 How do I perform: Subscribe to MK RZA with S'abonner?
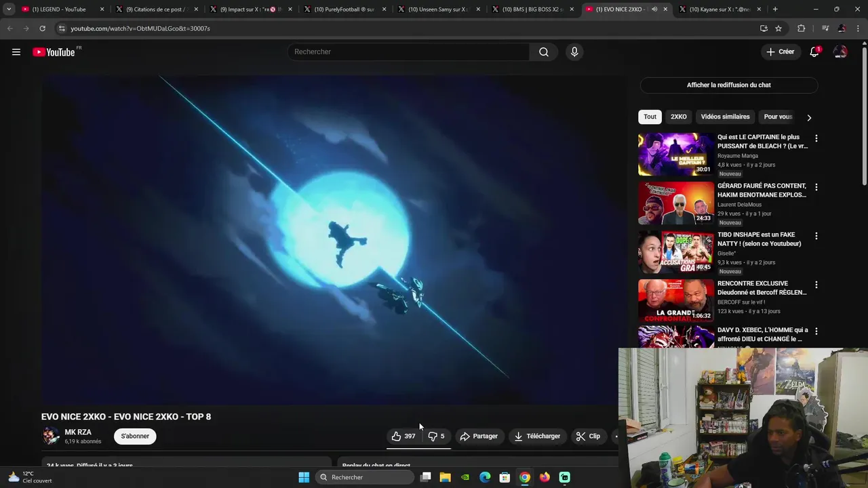click(x=135, y=436)
